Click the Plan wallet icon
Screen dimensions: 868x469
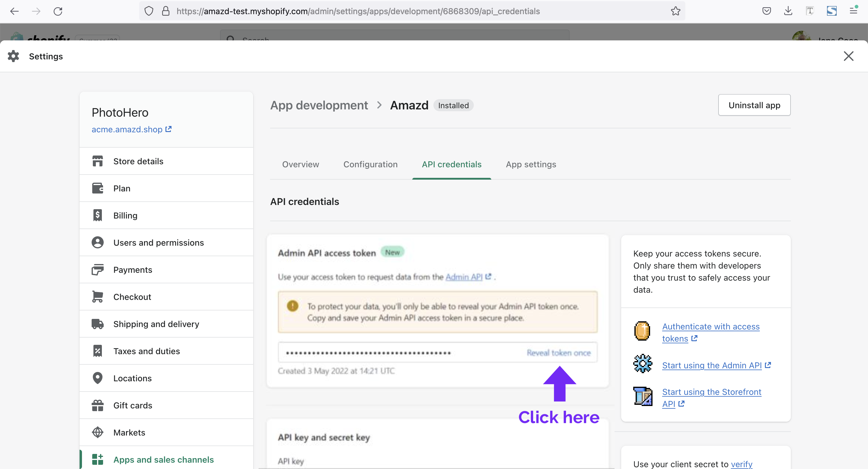[x=97, y=188]
